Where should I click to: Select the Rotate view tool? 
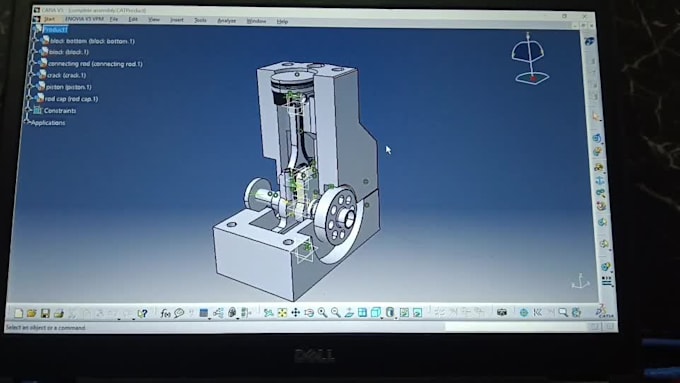pos(309,313)
